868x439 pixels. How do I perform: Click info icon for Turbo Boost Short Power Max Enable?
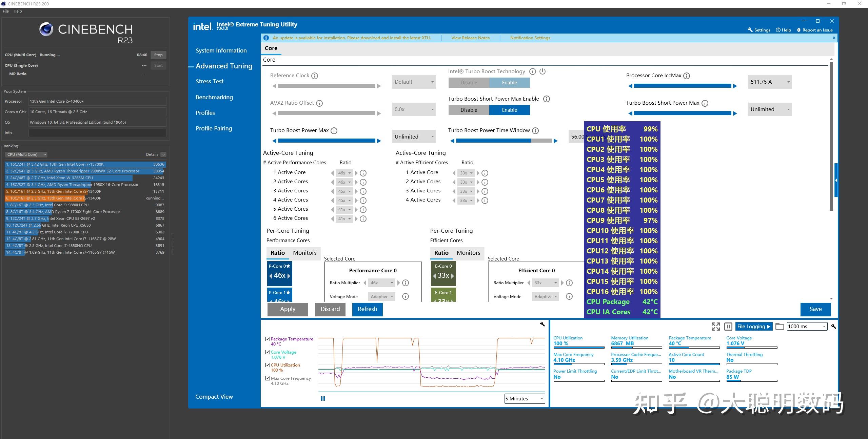(547, 99)
